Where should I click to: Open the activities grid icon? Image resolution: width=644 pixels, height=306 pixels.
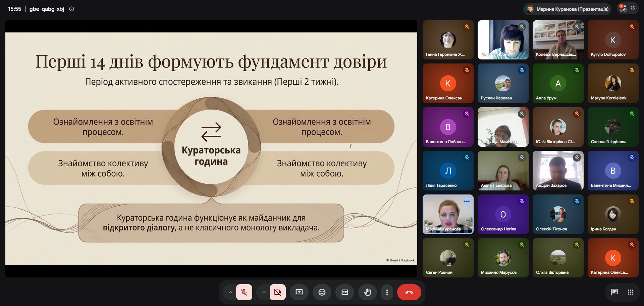pos(631,292)
